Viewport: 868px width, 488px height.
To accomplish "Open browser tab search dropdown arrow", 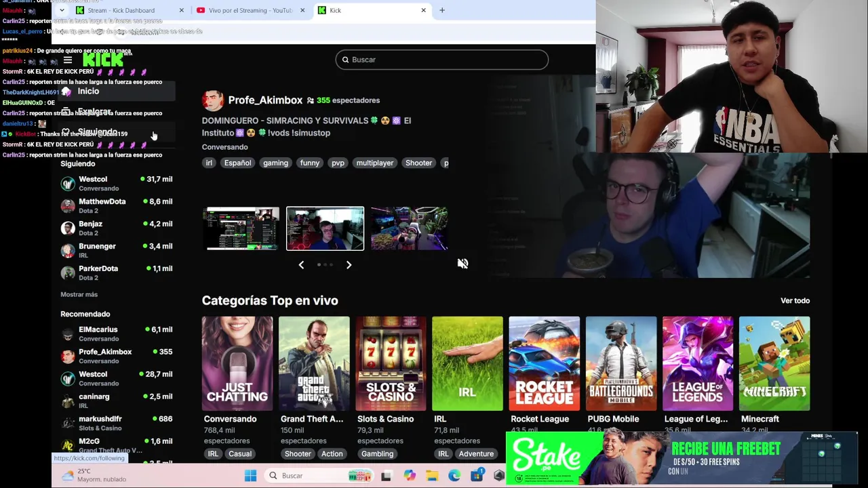I will (x=62, y=10).
